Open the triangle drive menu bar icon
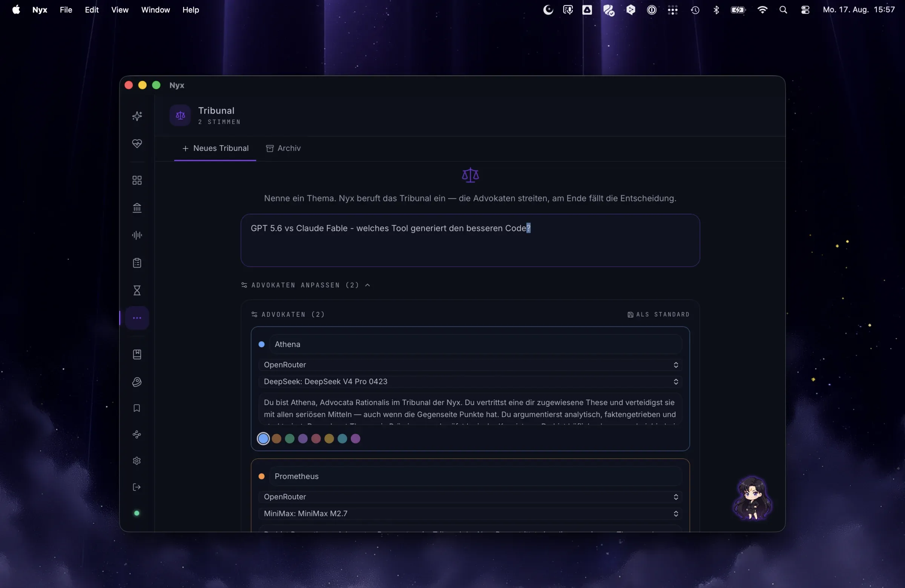 (587, 10)
